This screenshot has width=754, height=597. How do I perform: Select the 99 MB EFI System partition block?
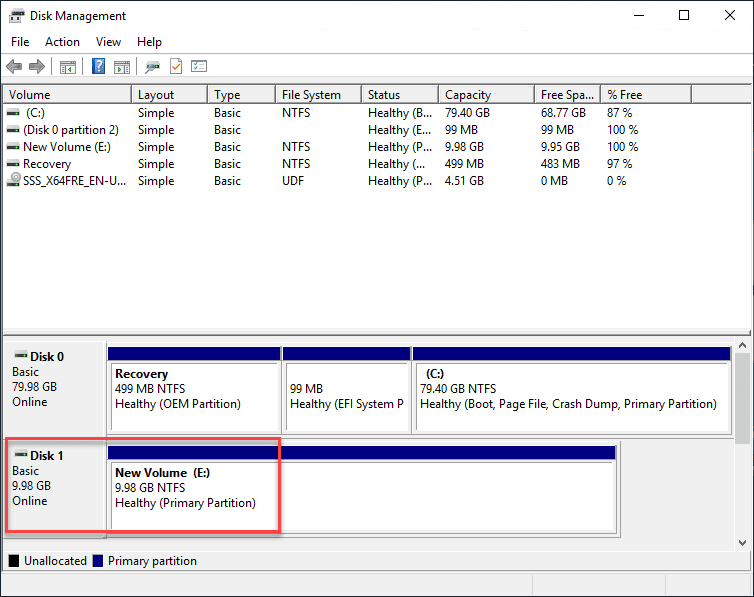(x=347, y=390)
